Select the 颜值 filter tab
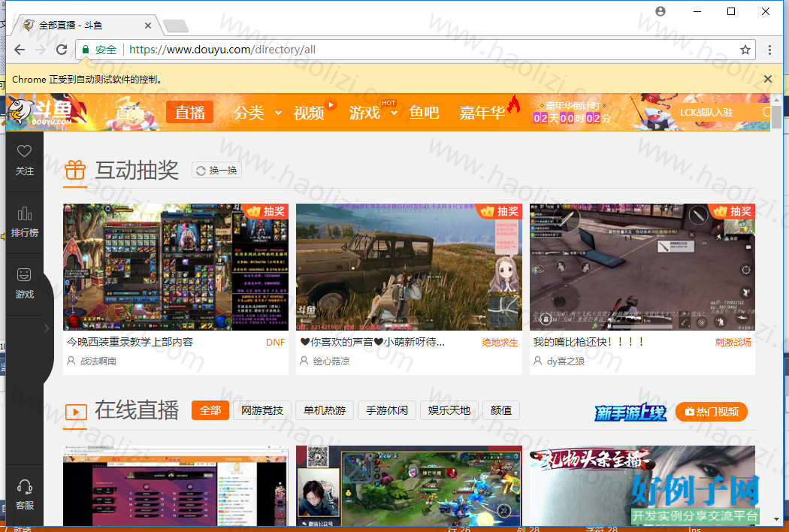789x532 pixels. tap(500, 410)
